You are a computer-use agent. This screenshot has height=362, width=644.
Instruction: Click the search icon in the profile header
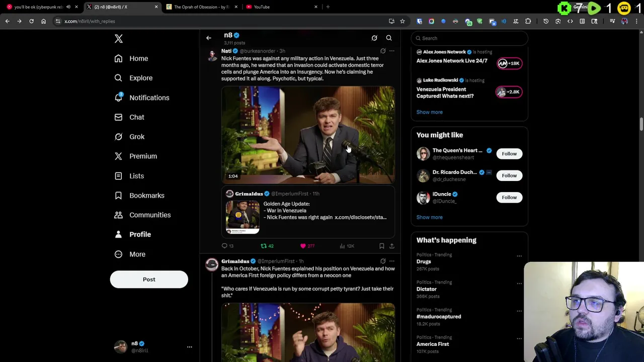(389, 38)
